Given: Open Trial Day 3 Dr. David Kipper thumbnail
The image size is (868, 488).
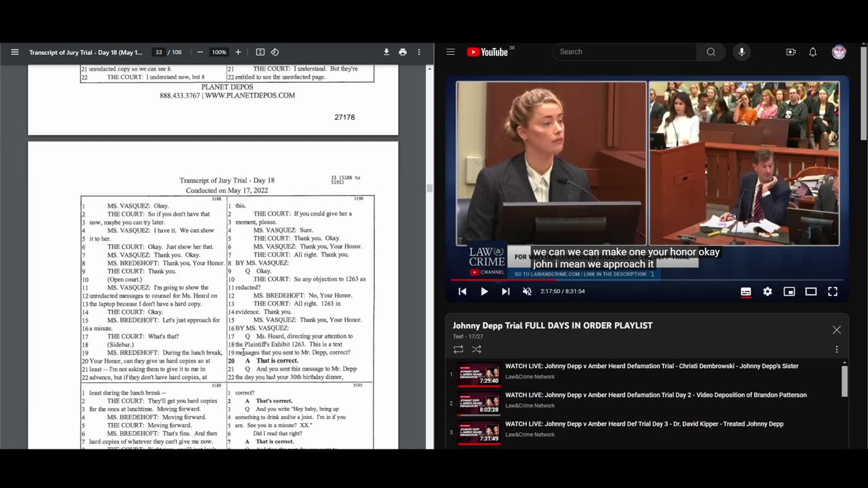Looking at the screenshot, I should (479, 432).
